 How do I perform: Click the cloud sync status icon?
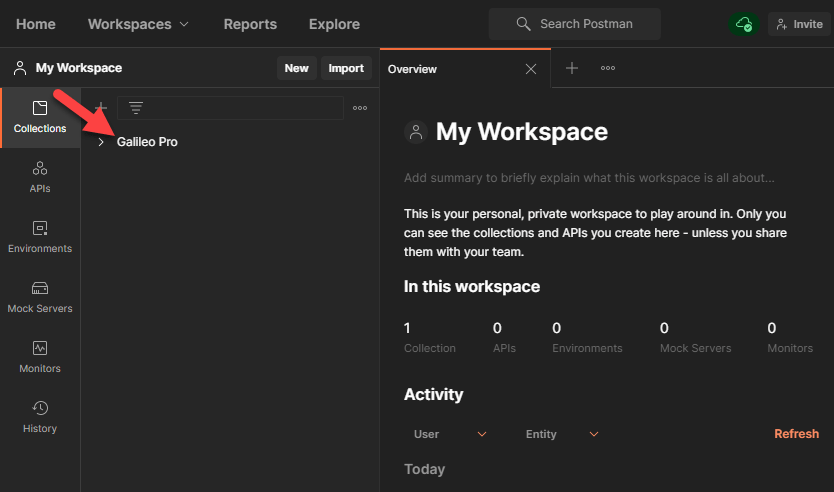[x=744, y=24]
